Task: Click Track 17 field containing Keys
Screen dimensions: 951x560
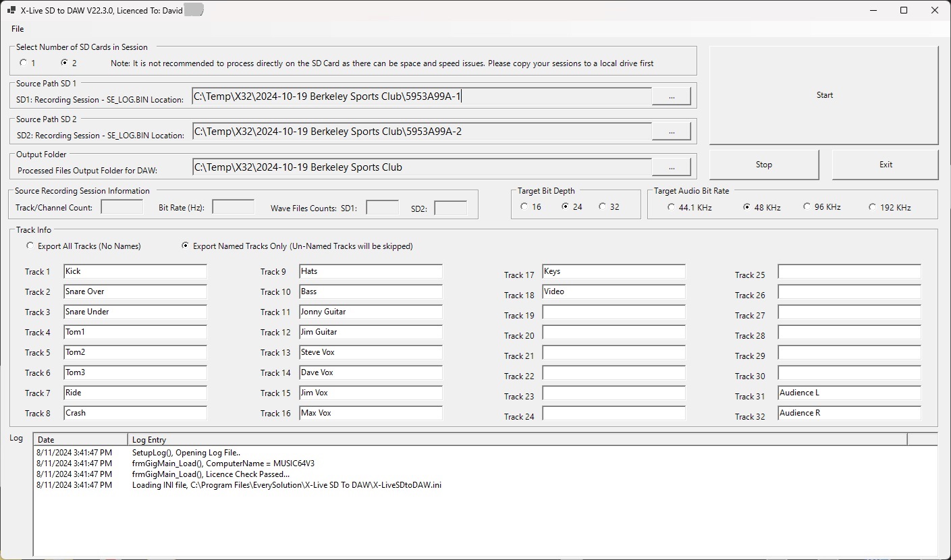Action: tap(614, 271)
